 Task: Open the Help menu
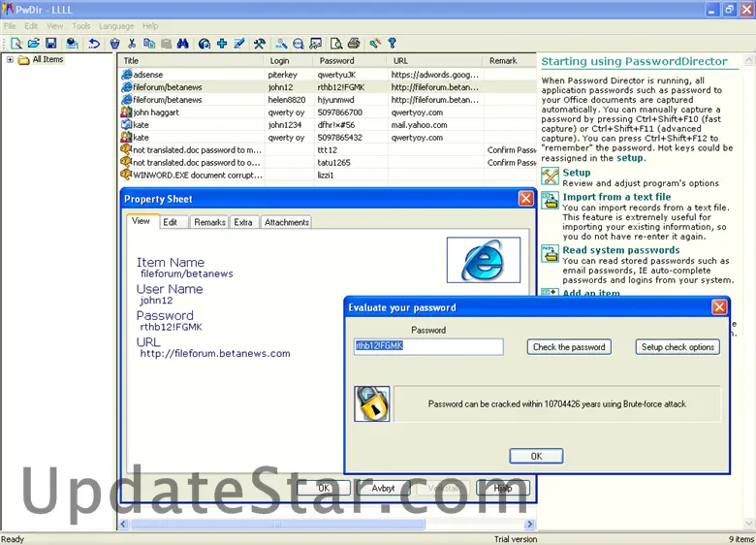tap(150, 26)
